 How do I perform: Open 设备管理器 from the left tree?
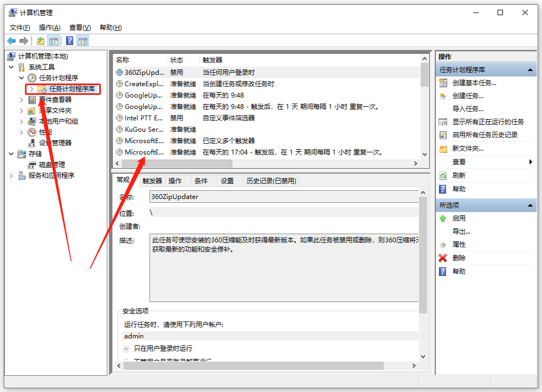(55, 143)
